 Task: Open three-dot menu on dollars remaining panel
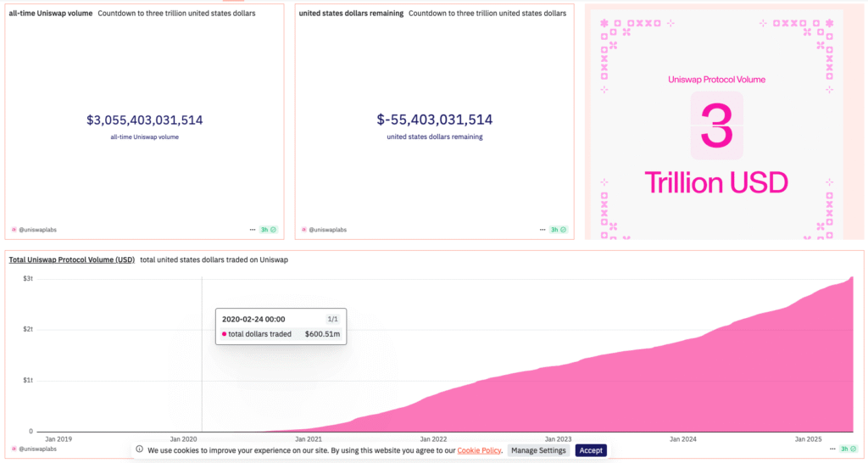click(542, 229)
